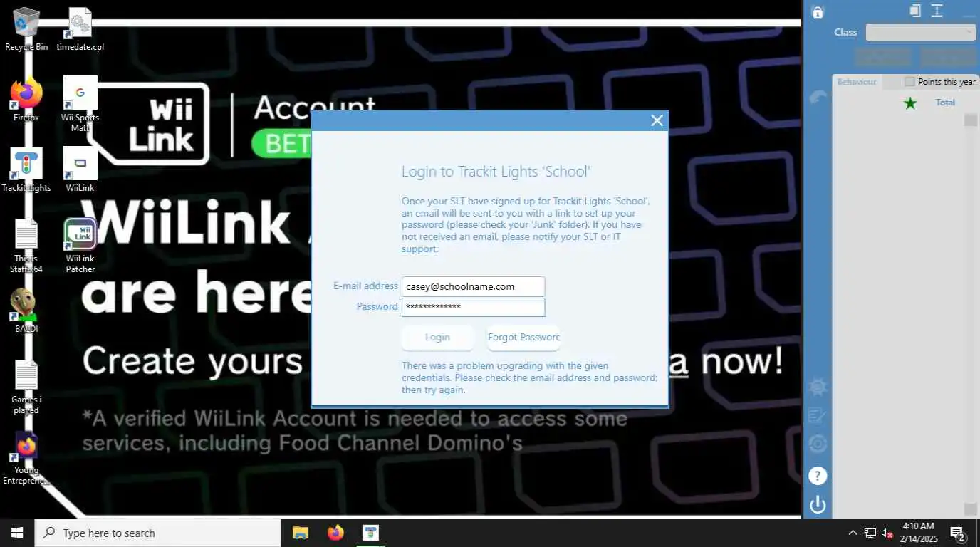Open the Class dropdown
The image size is (980, 547).
point(921,32)
